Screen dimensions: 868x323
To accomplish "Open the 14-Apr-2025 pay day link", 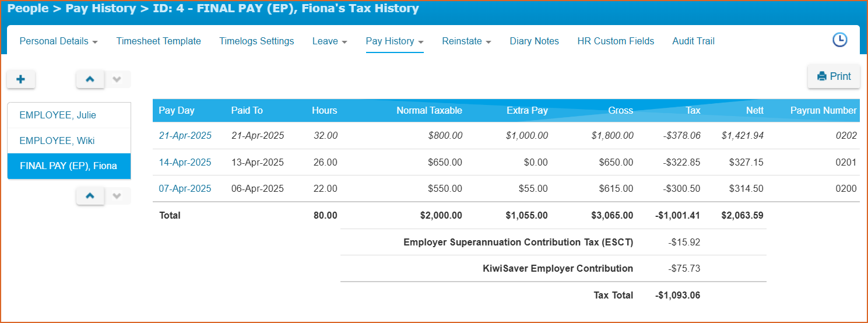I will click(x=185, y=163).
